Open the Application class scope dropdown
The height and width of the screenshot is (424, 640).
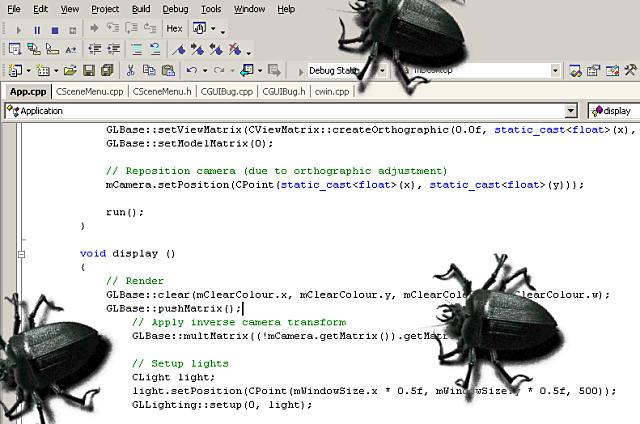pyautogui.click(x=571, y=111)
